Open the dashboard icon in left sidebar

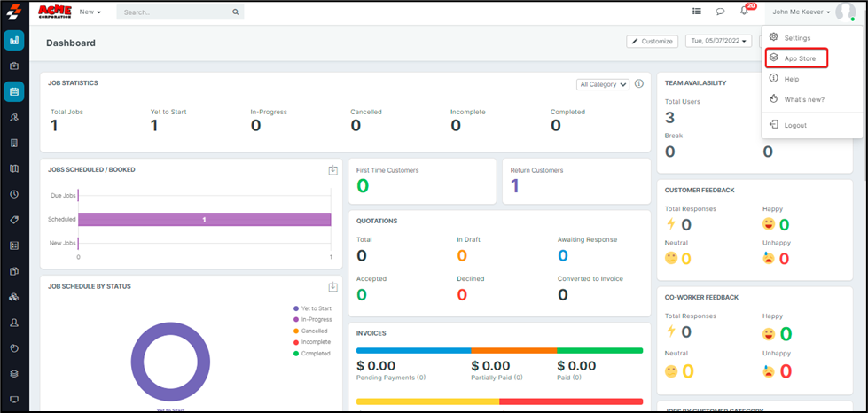pyautogui.click(x=13, y=40)
